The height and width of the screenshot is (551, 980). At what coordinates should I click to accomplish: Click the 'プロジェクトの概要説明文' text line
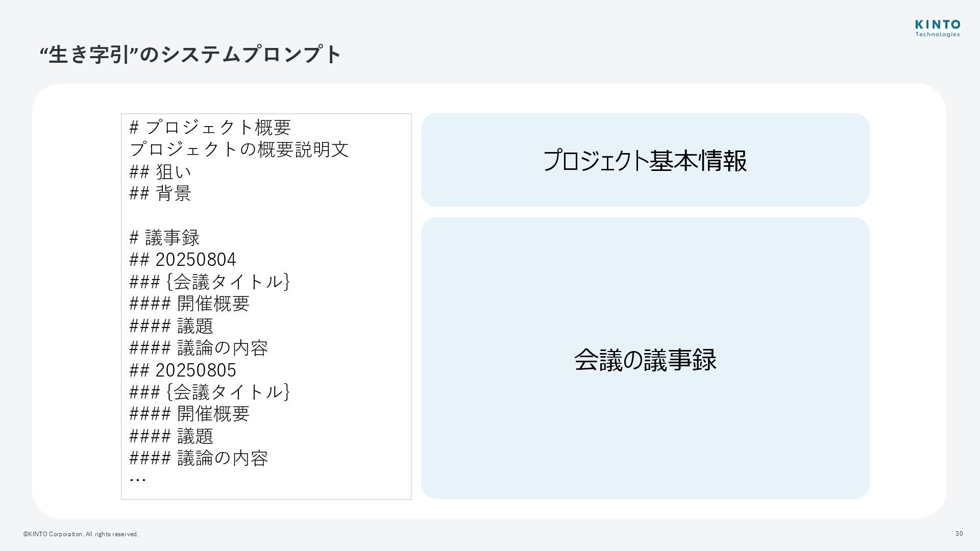239,149
